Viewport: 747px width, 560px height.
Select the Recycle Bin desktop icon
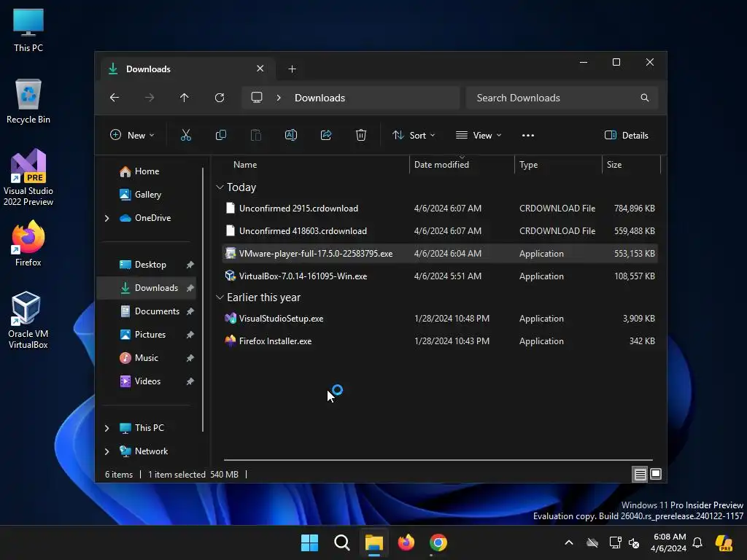click(x=28, y=101)
